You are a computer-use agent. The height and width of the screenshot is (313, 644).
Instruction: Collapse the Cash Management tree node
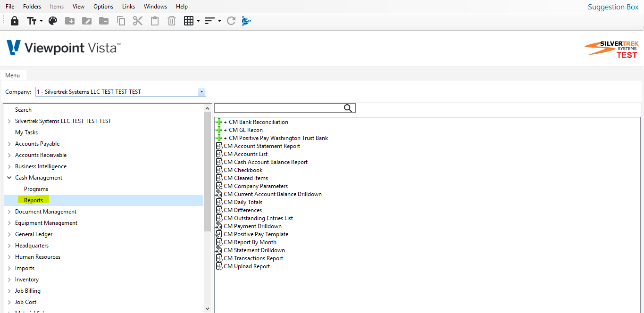9,178
